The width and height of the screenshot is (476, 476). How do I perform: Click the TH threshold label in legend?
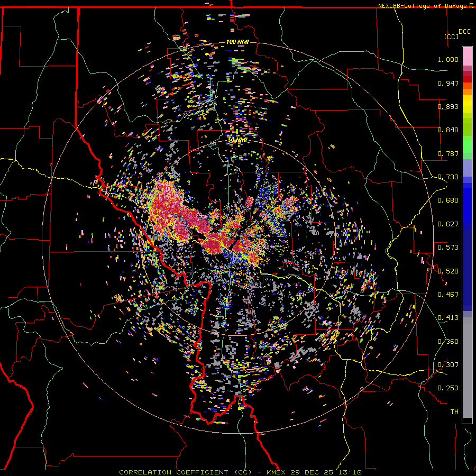tap(454, 412)
